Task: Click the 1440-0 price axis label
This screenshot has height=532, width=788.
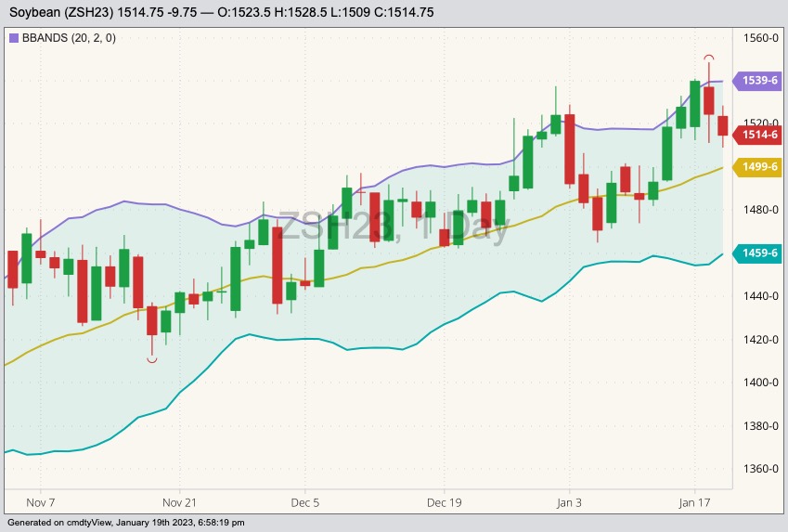Action: [x=761, y=296]
